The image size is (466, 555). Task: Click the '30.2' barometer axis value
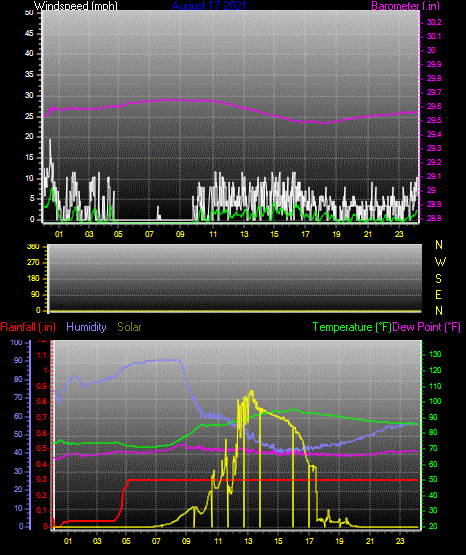(434, 22)
